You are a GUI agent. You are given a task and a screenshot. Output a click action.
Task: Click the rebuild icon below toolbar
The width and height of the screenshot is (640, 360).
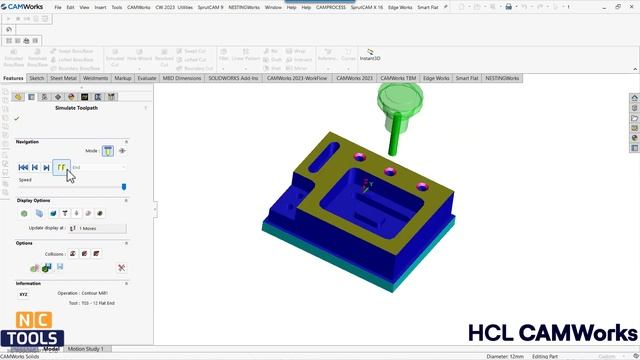coord(9,29)
